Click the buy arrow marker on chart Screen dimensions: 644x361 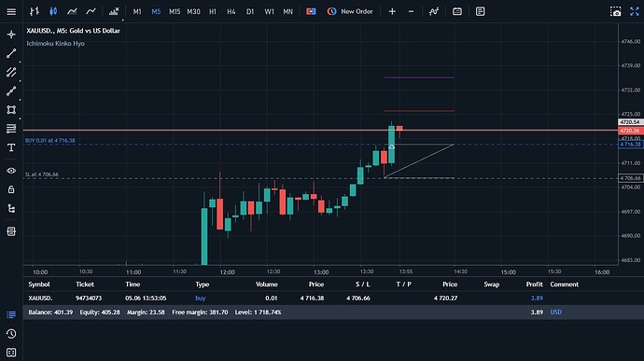click(x=391, y=146)
